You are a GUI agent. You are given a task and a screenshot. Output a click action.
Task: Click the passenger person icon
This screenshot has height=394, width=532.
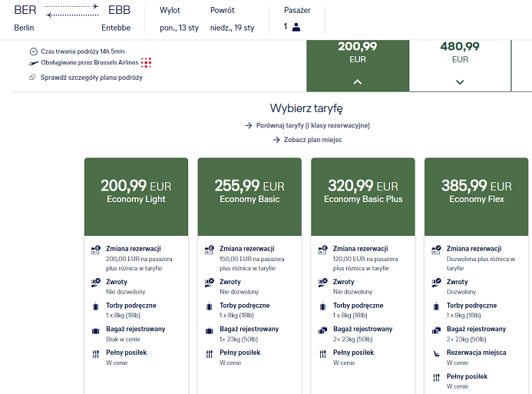(296, 27)
